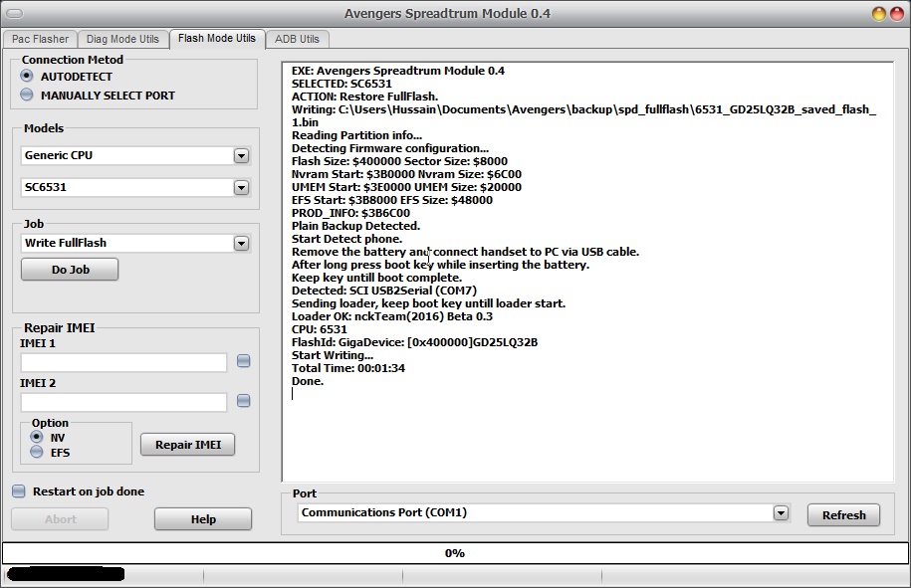
Task: Click the IMEI 2 input field
Action: point(123,402)
